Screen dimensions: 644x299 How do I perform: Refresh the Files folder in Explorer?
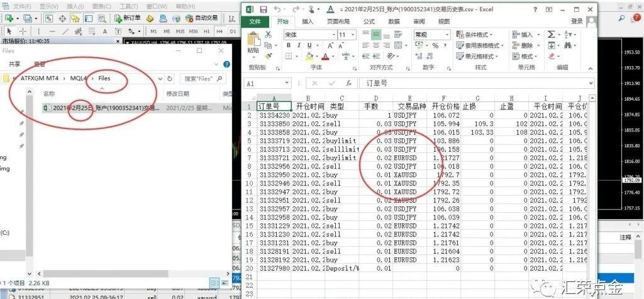click(169, 79)
